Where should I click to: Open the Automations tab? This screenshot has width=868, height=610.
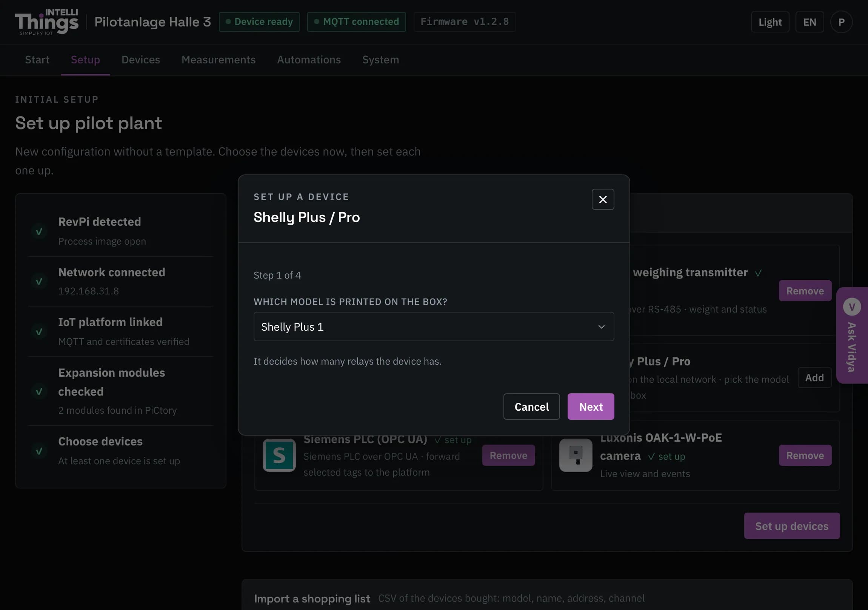(309, 60)
